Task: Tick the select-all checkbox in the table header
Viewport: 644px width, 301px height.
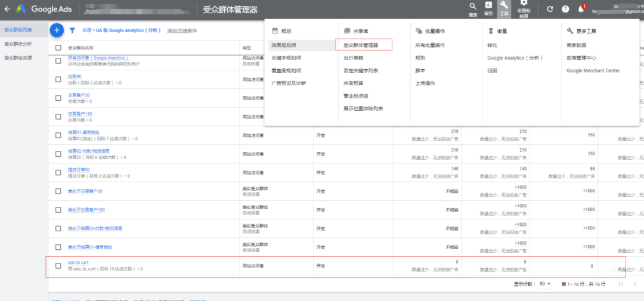Action: (x=58, y=48)
